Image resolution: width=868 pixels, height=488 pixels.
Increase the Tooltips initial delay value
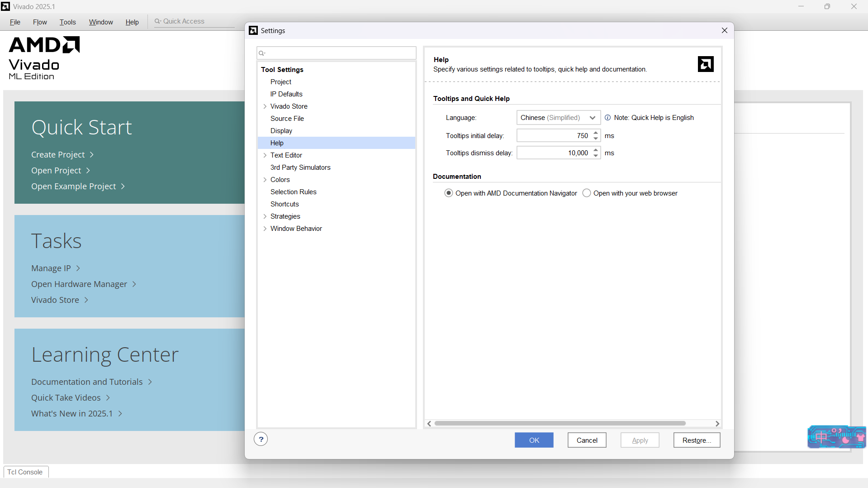(596, 133)
